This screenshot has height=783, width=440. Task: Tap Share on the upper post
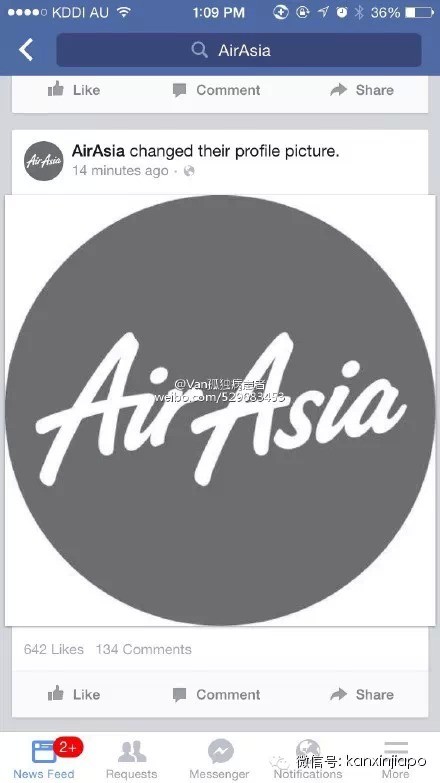pyautogui.click(x=362, y=90)
